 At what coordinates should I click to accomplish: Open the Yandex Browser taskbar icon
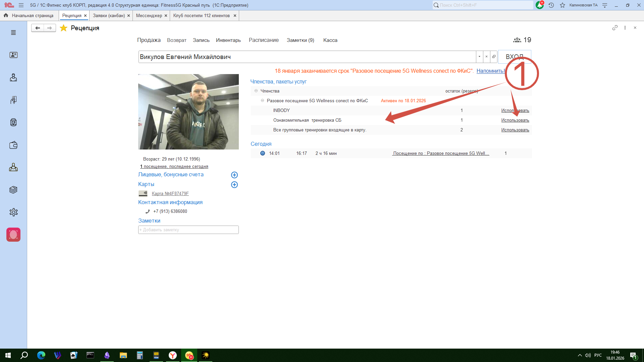click(x=173, y=355)
